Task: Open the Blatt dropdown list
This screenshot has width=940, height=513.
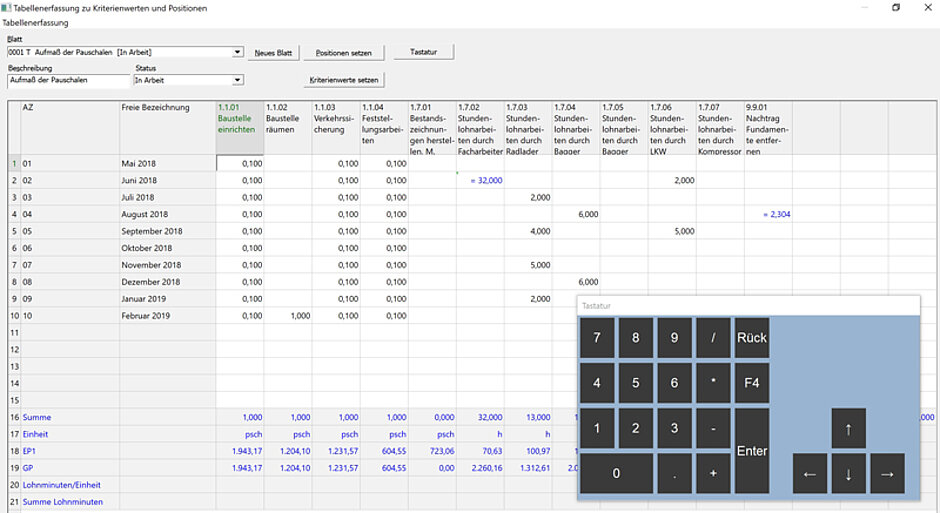Action: tap(238, 52)
